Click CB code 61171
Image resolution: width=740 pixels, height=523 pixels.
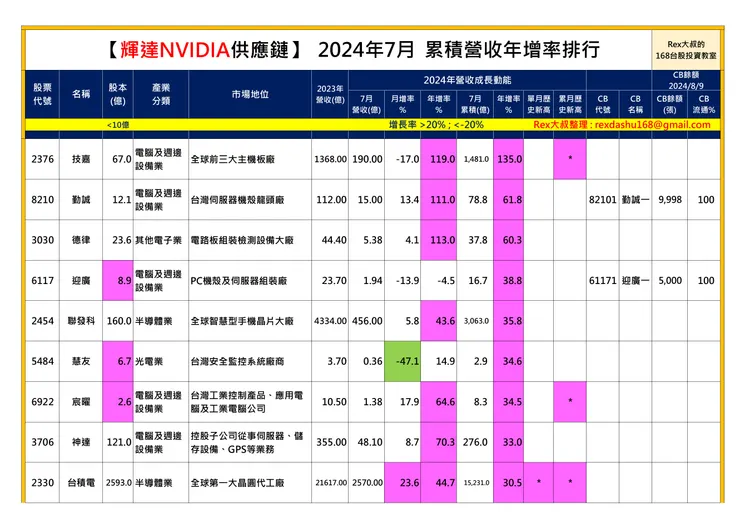click(602, 280)
